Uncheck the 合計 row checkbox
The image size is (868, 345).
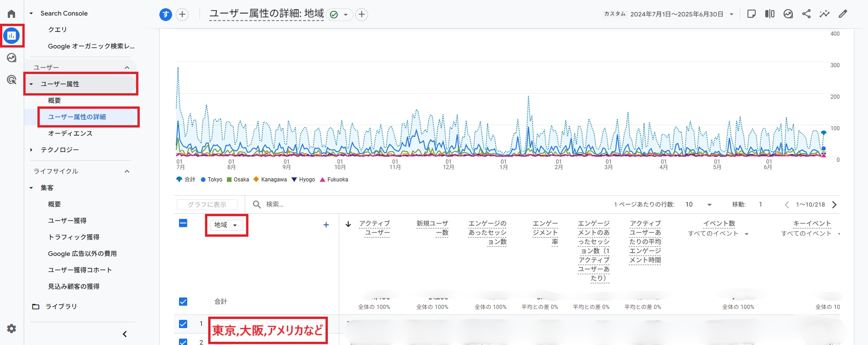(183, 302)
